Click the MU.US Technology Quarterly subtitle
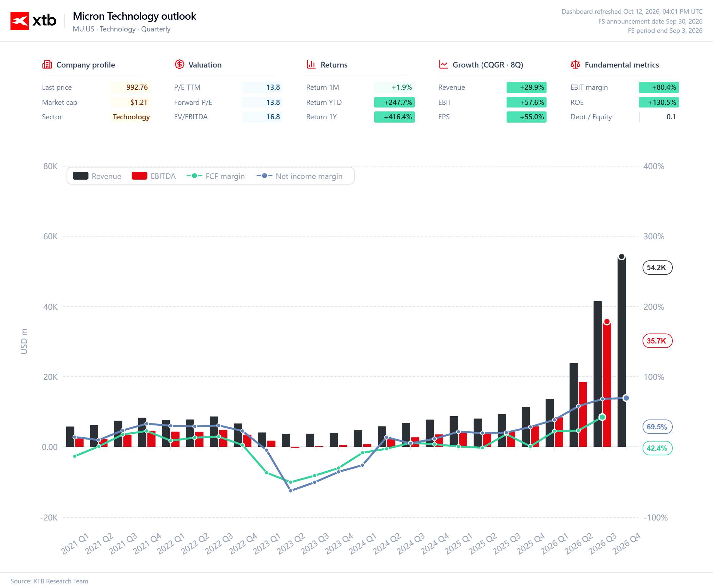Screen dimensions: 713x588 pos(122,29)
